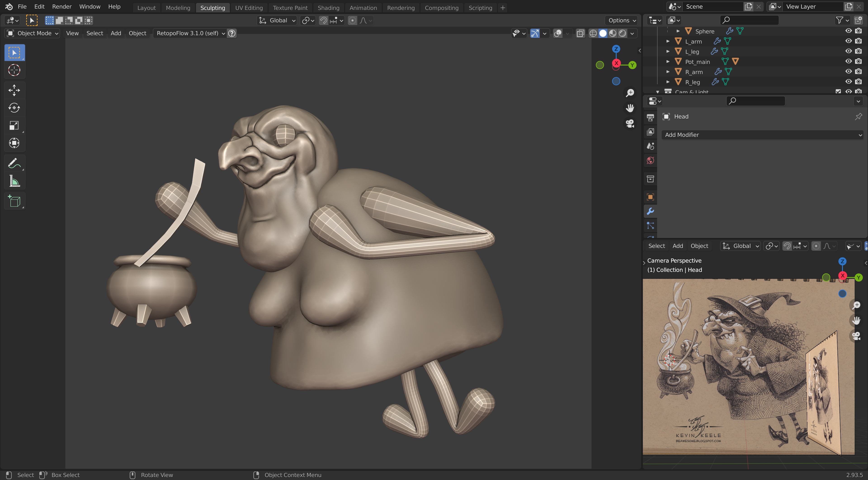The image size is (868, 480).
Task: Open the Object Mode dropdown
Action: click(x=33, y=33)
